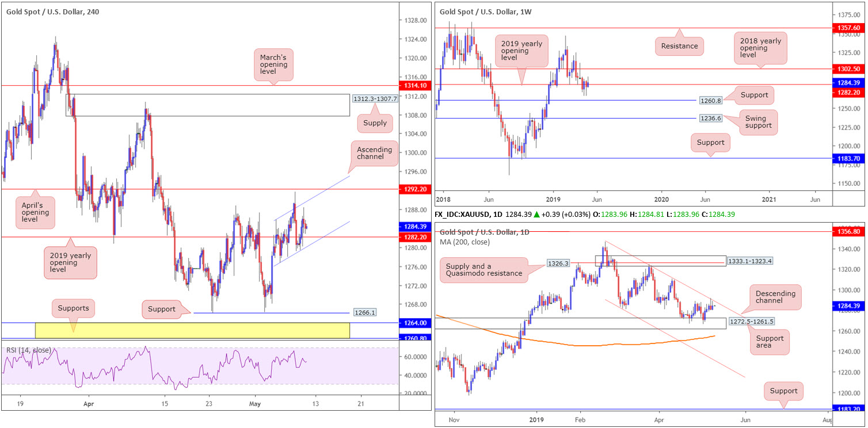
Task: Click the 1266.1 price label
Action: point(364,313)
